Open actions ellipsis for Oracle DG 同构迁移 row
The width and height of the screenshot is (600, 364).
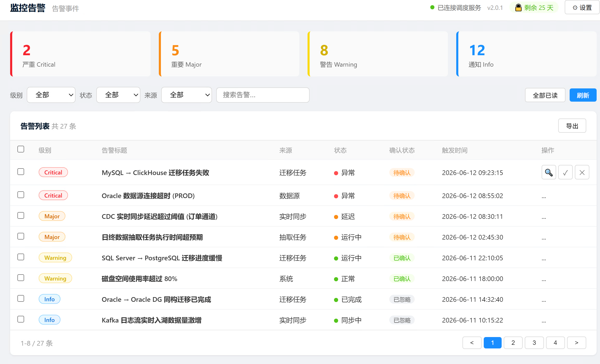(544, 300)
